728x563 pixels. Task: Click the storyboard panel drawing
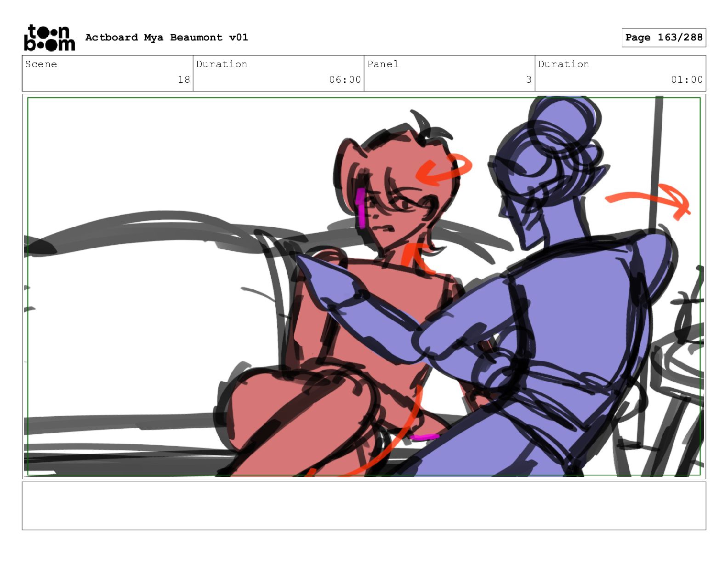point(364,287)
